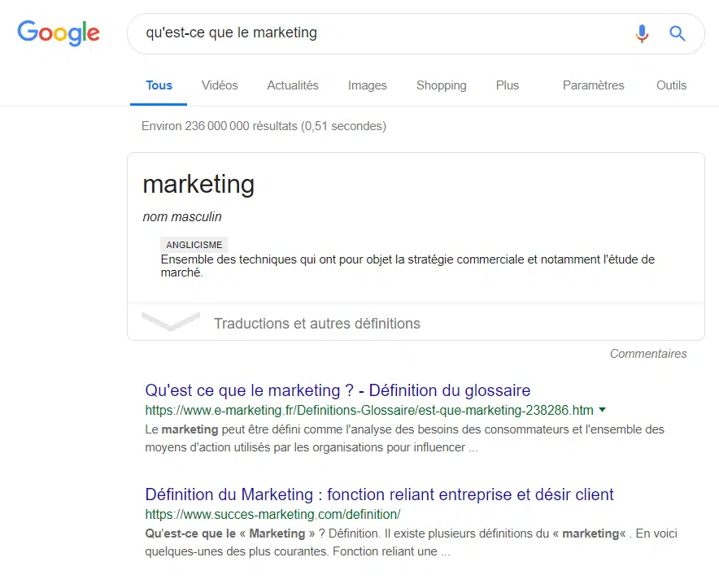
Task: Open dropdown arrow beside e-marketing.fr URL
Action: pyautogui.click(x=603, y=410)
